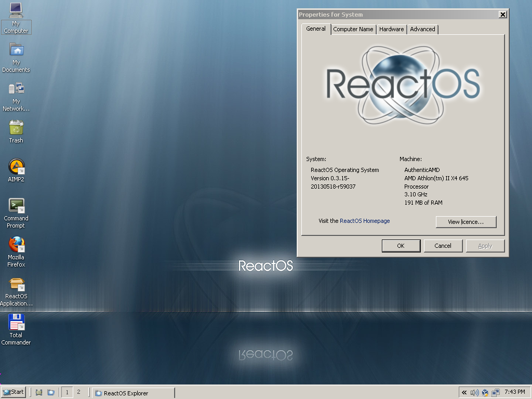Click the View licence button
The height and width of the screenshot is (399, 532).
(x=466, y=222)
